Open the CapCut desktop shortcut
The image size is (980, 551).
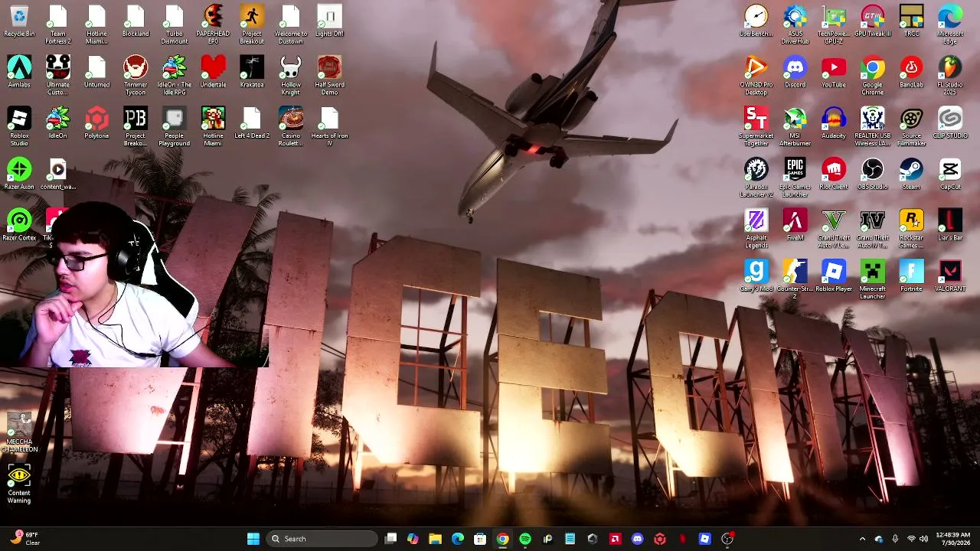950,174
